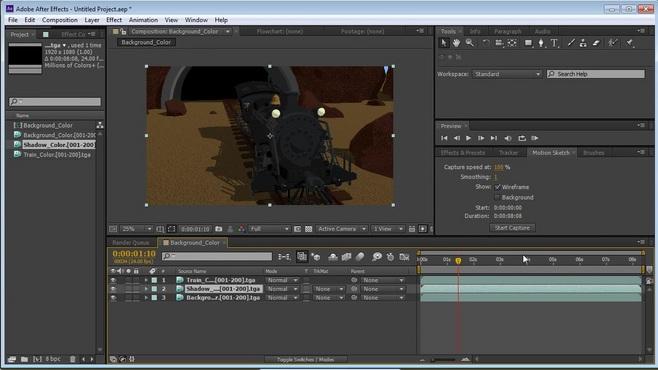Switch to the Render Queue tab
The image size is (658, 370).
coord(131,243)
